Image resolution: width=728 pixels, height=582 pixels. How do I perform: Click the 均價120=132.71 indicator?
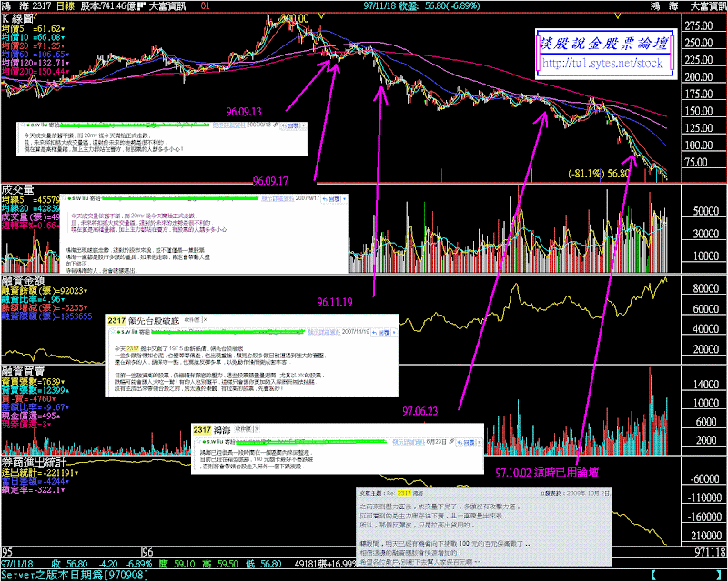(36, 63)
